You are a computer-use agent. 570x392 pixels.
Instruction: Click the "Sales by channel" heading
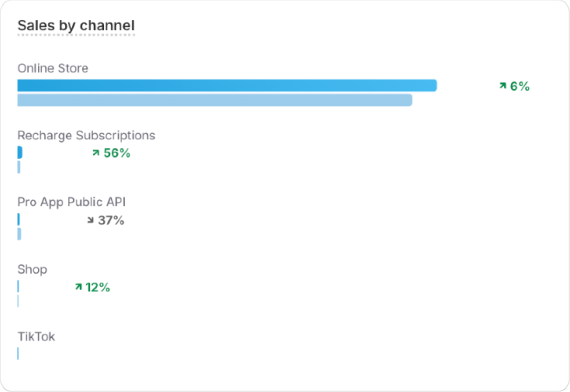pos(76,25)
